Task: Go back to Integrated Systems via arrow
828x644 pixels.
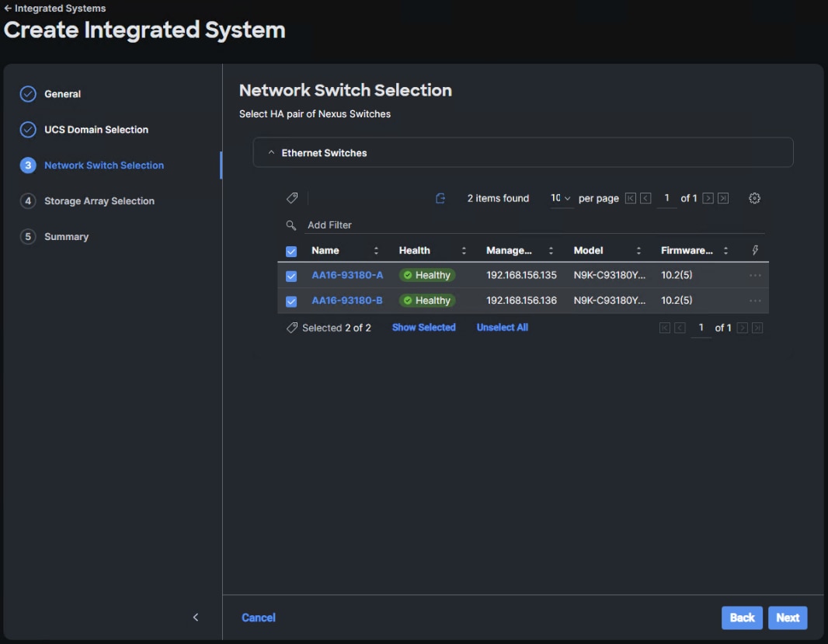Action: tap(8, 9)
